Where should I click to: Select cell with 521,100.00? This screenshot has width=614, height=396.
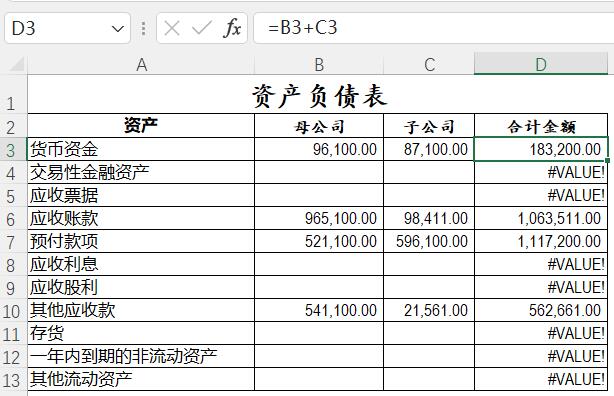[319, 241]
